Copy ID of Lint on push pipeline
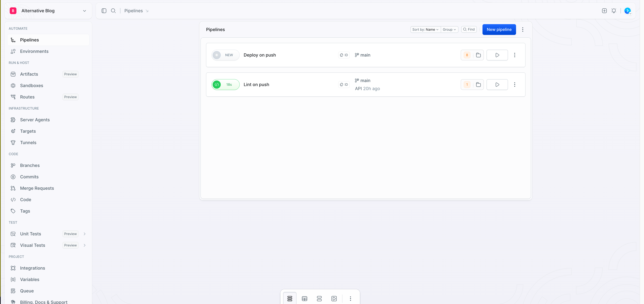This screenshot has width=644, height=304. pos(344,85)
